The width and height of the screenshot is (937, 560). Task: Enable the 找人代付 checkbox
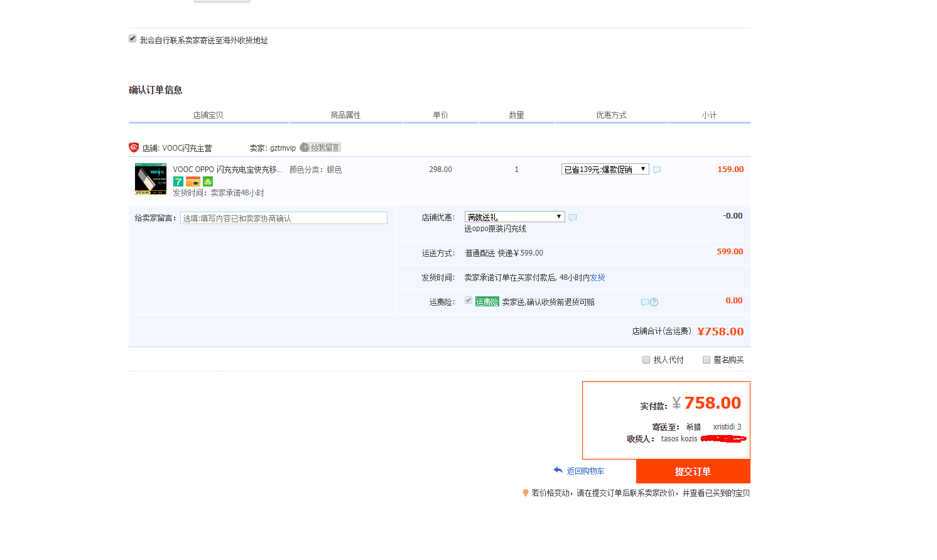(646, 360)
